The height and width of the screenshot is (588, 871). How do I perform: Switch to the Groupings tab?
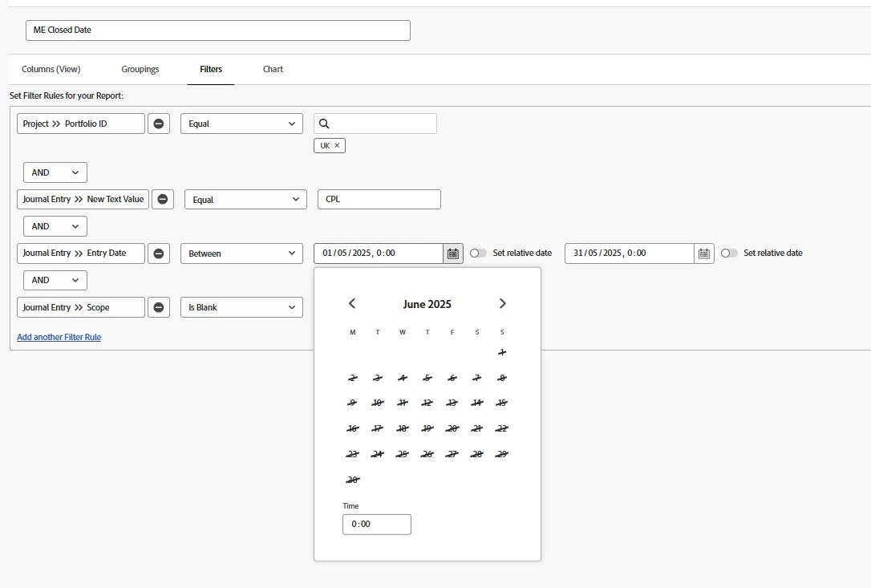(140, 69)
